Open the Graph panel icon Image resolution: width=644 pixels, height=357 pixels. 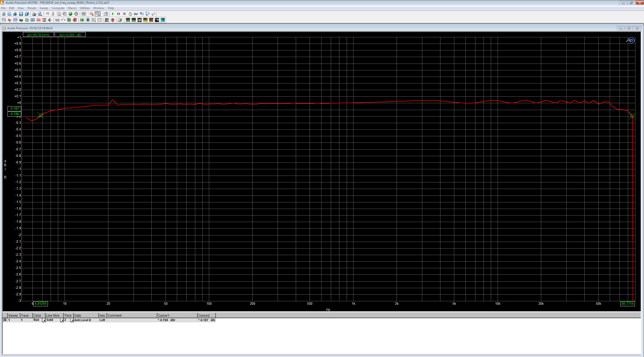(x=94, y=20)
